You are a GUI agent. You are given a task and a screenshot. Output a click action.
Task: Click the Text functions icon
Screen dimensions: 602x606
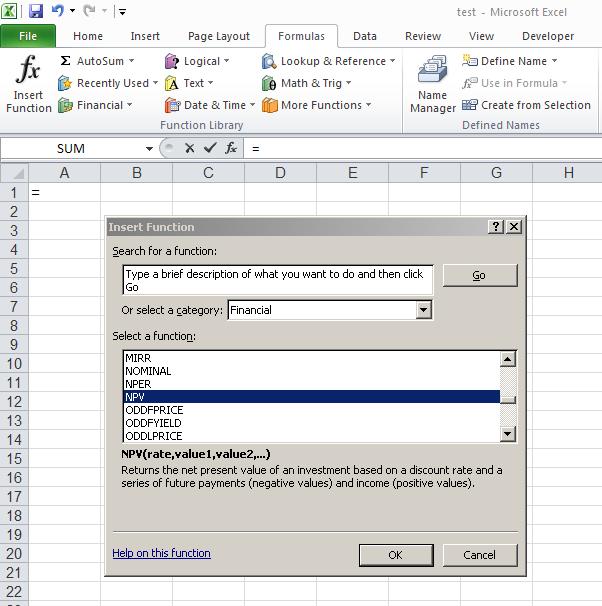[x=172, y=83]
